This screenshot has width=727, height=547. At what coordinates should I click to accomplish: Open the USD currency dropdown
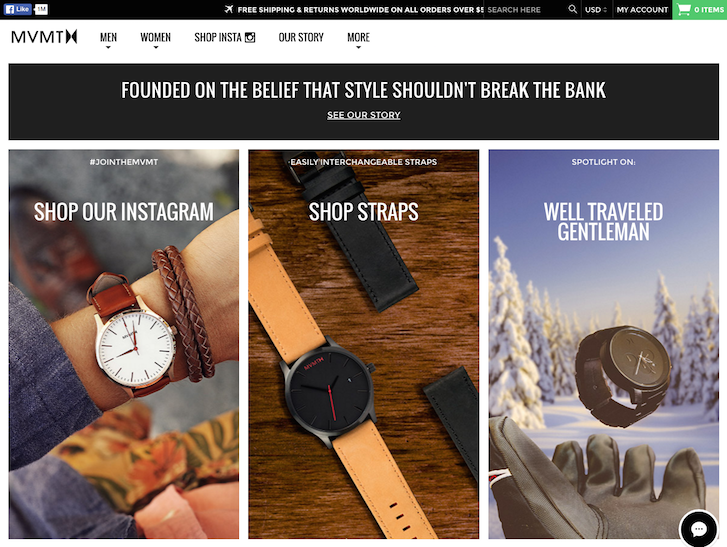coord(596,9)
